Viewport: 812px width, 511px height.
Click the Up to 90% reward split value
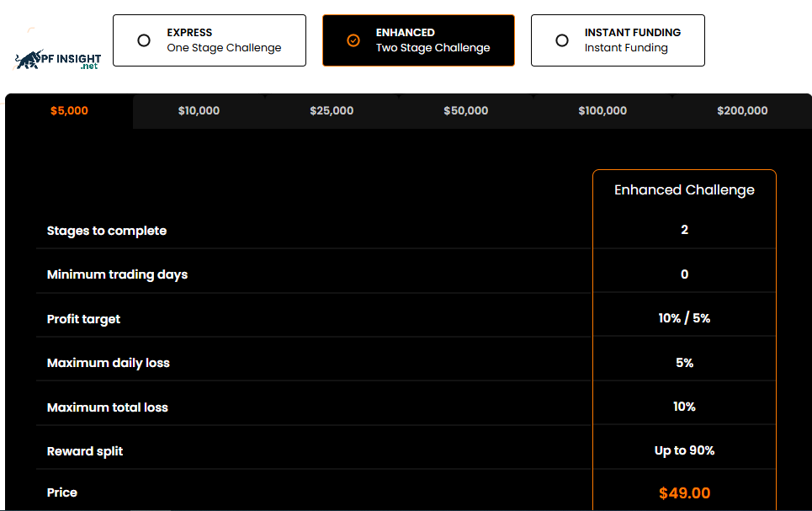click(x=685, y=451)
